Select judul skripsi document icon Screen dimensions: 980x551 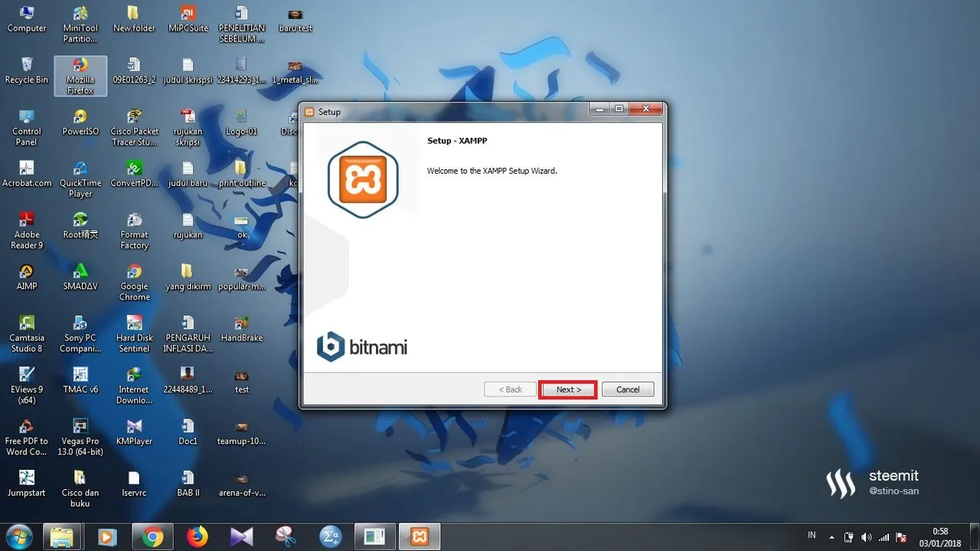tap(188, 71)
